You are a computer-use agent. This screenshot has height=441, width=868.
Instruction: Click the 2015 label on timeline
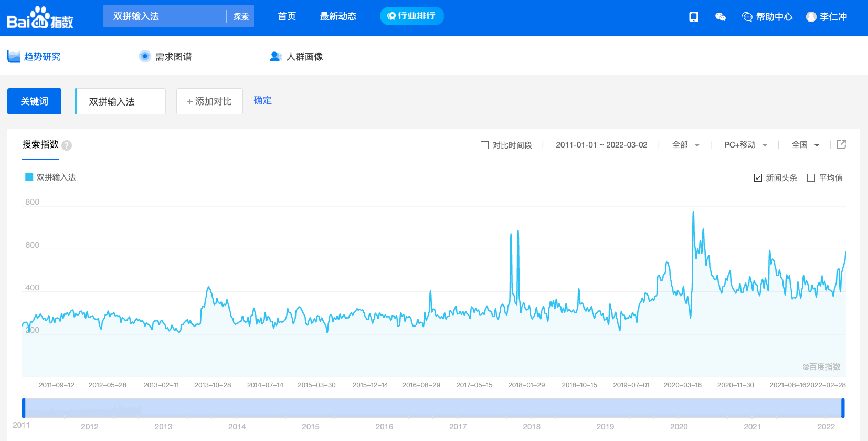(310, 427)
